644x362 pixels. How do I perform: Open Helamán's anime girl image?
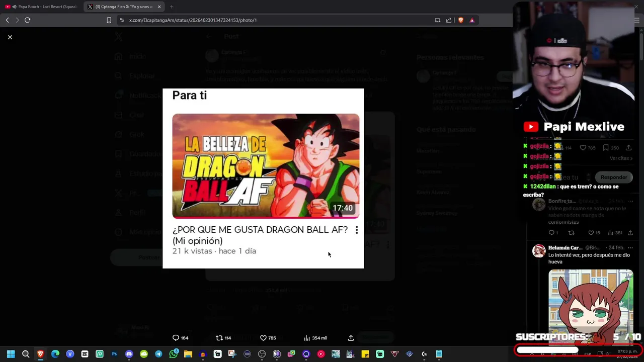pos(591,307)
